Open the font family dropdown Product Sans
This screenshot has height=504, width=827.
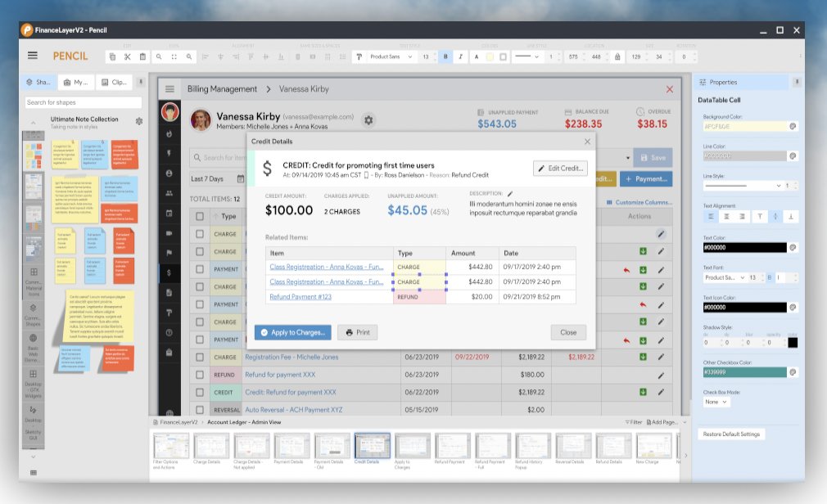tap(391, 56)
